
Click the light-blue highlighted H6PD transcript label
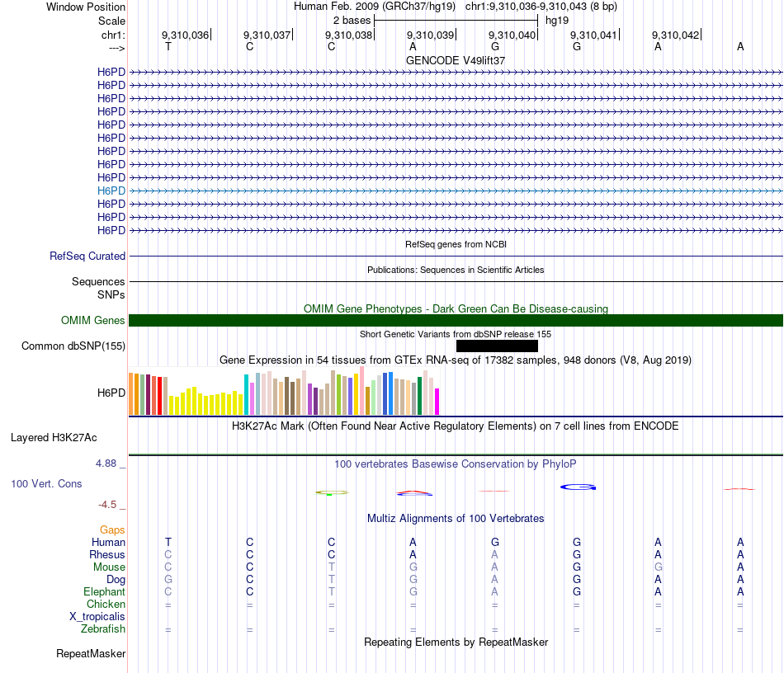point(111,191)
